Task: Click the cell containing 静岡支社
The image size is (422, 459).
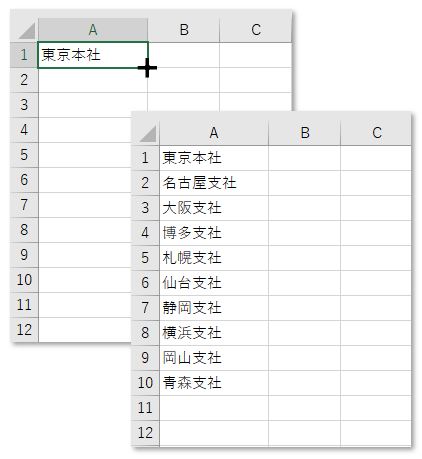Action: click(x=214, y=308)
